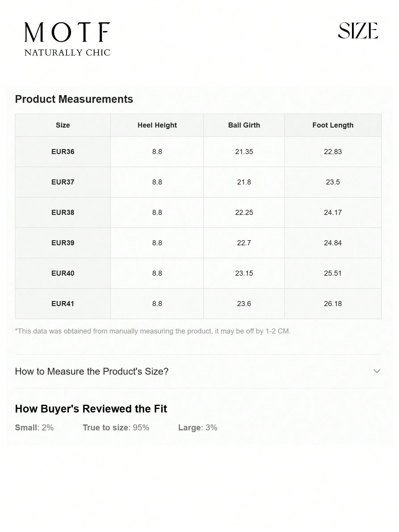
Task: Select the Size column header
Action: [x=63, y=125]
